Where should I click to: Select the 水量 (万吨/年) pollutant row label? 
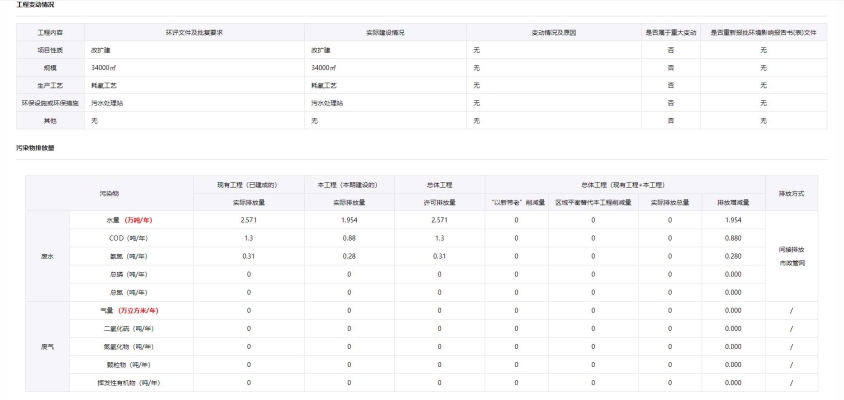pyautogui.click(x=131, y=219)
